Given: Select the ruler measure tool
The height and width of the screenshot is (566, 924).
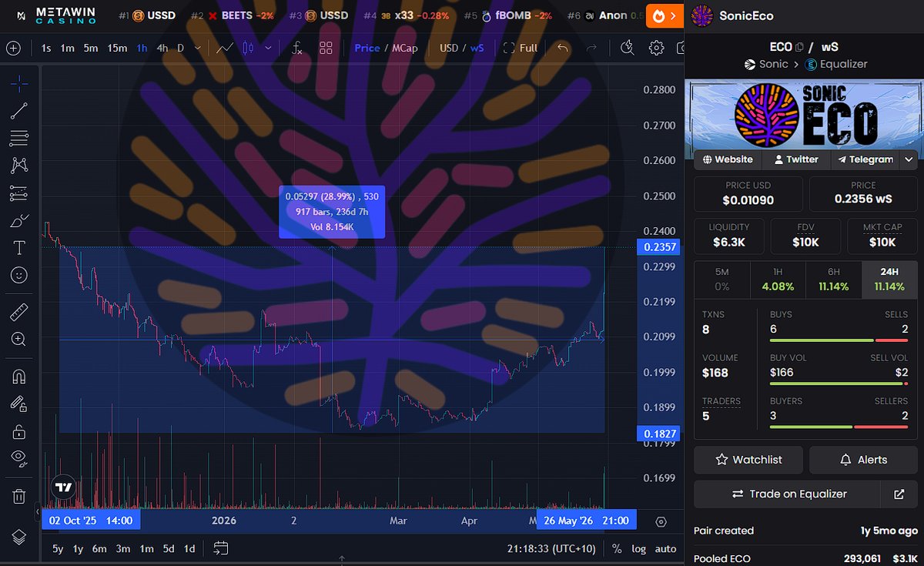Looking at the screenshot, I should pyautogui.click(x=19, y=312).
